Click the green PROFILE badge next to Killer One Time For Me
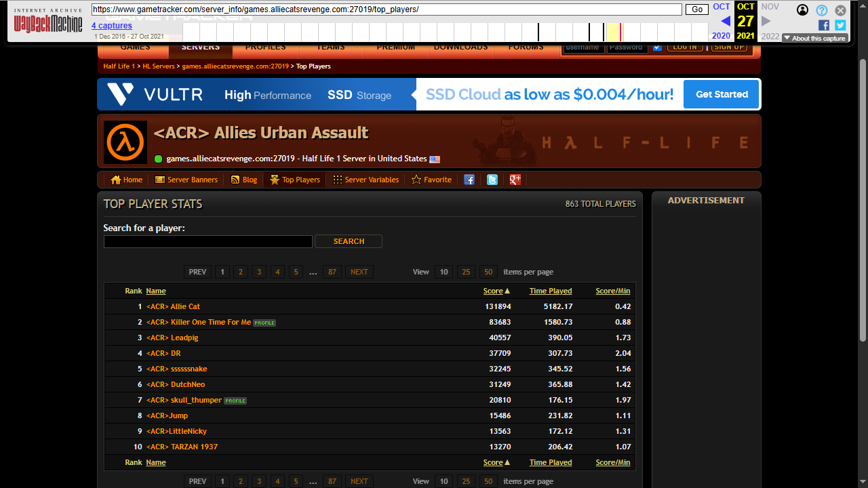The height and width of the screenshot is (488, 868). [x=264, y=323]
